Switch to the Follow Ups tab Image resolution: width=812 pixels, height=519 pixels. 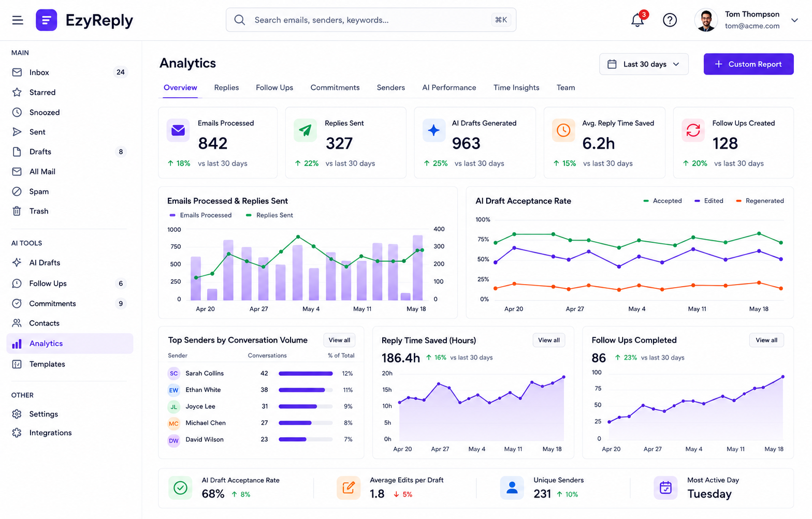pyautogui.click(x=274, y=87)
